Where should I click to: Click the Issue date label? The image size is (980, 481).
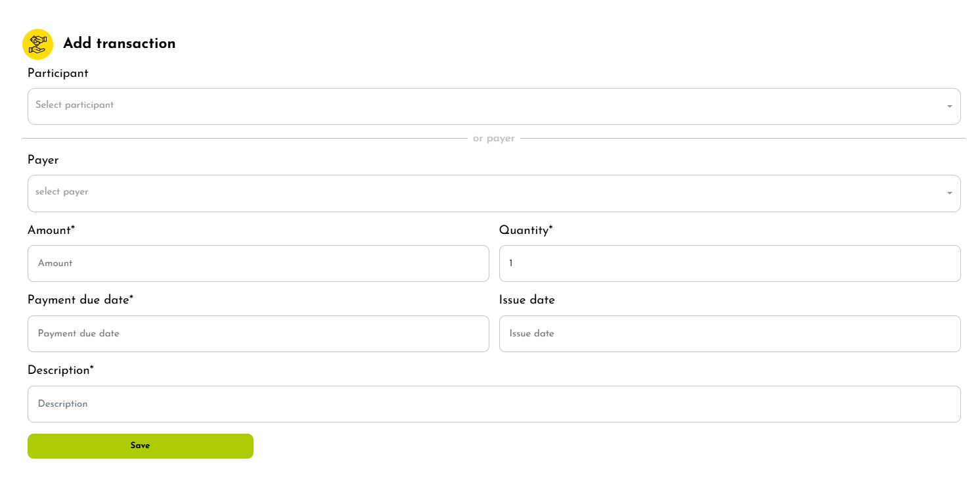click(527, 300)
